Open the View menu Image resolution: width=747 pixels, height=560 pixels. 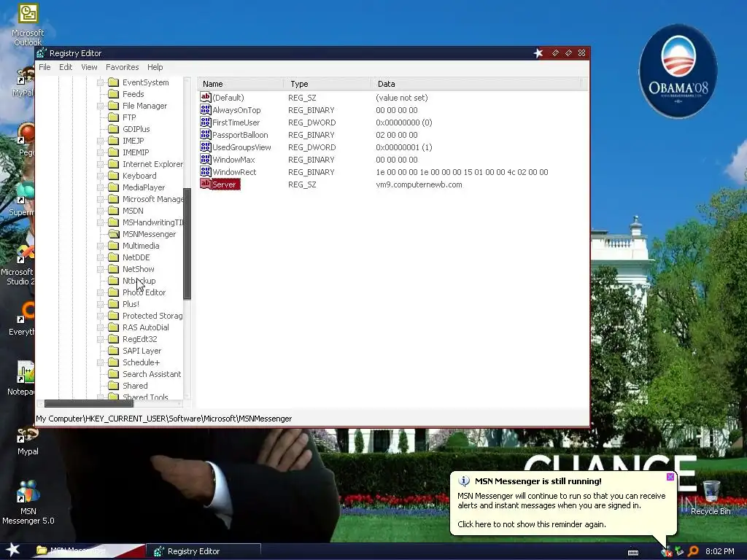[x=89, y=67]
